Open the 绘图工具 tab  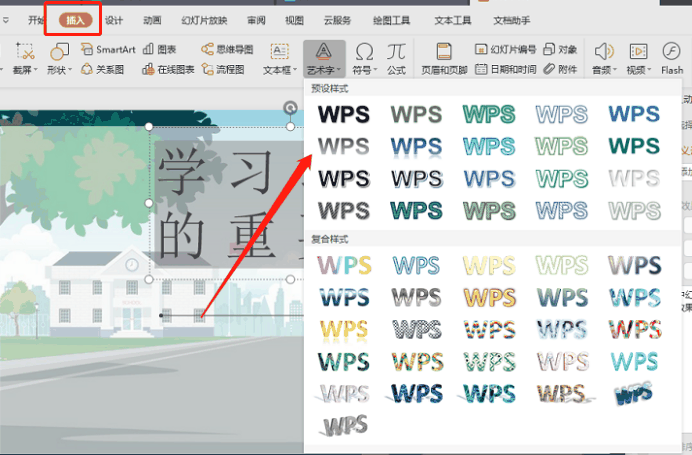coord(391,20)
